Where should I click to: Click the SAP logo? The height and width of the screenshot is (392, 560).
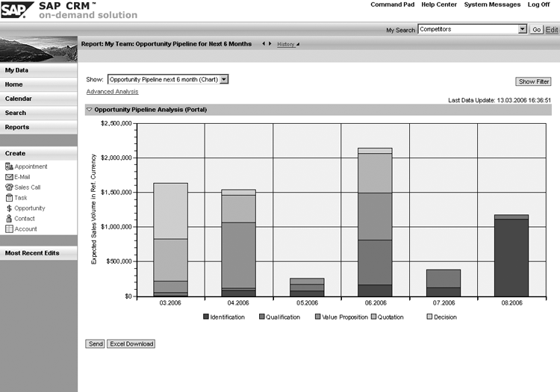coord(16,10)
